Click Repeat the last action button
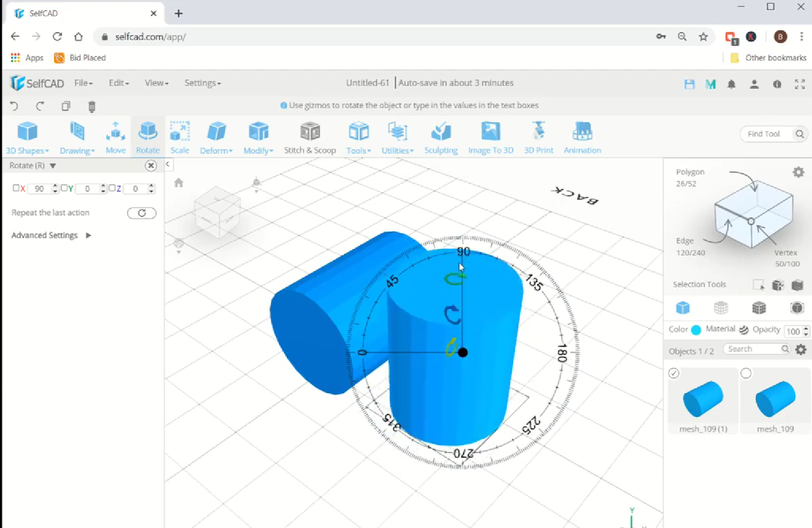Image resolution: width=812 pixels, height=528 pixels. point(141,213)
